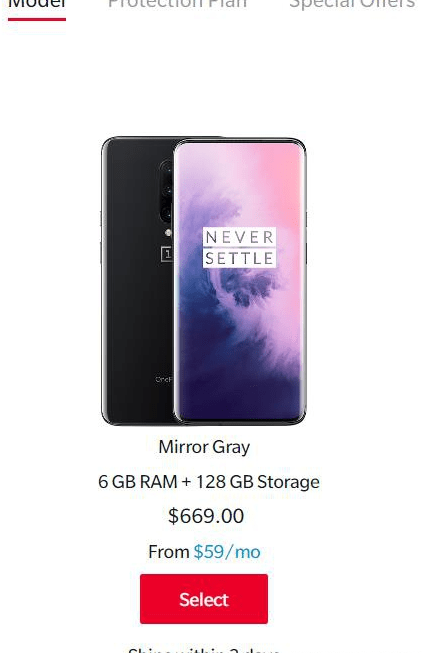Click the Mirror Gray color label
The image size is (422, 653).
(x=204, y=447)
